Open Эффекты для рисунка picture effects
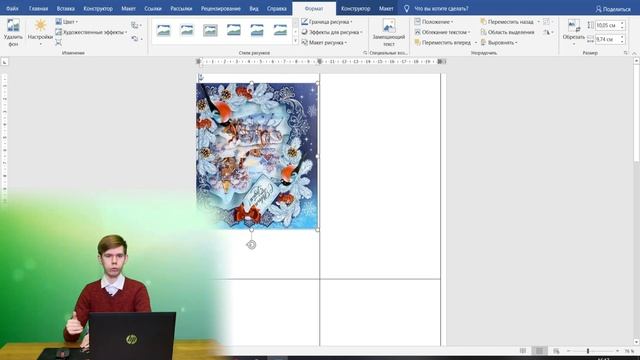 pyautogui.click(x=331, y=32)
